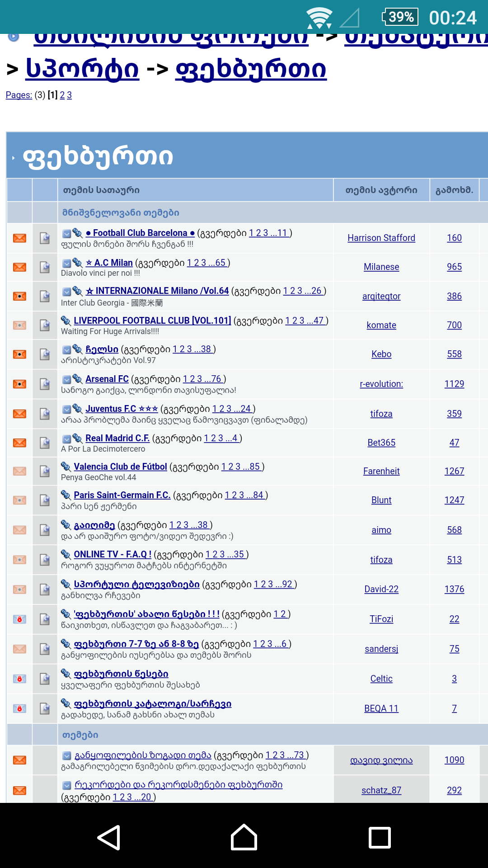The width and height of the screenshot is (488, 868).
Task: Sort by თემის ავტორი column header
Action: tap(381, 190)
